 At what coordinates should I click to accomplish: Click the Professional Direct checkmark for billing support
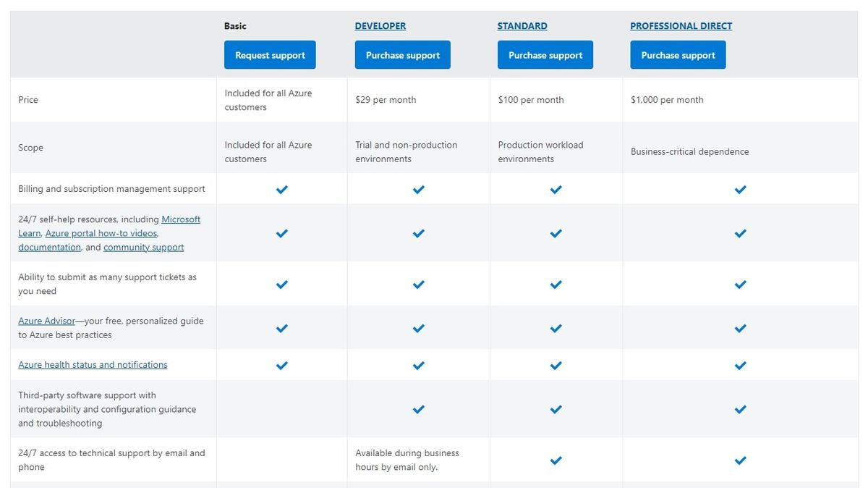coord(740,190)
